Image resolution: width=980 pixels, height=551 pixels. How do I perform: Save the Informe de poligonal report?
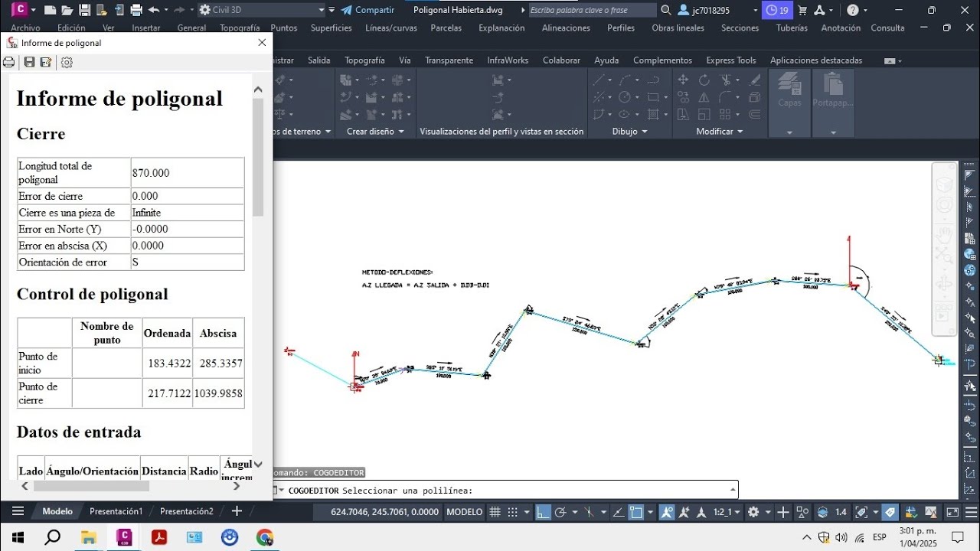click(29, 63)
